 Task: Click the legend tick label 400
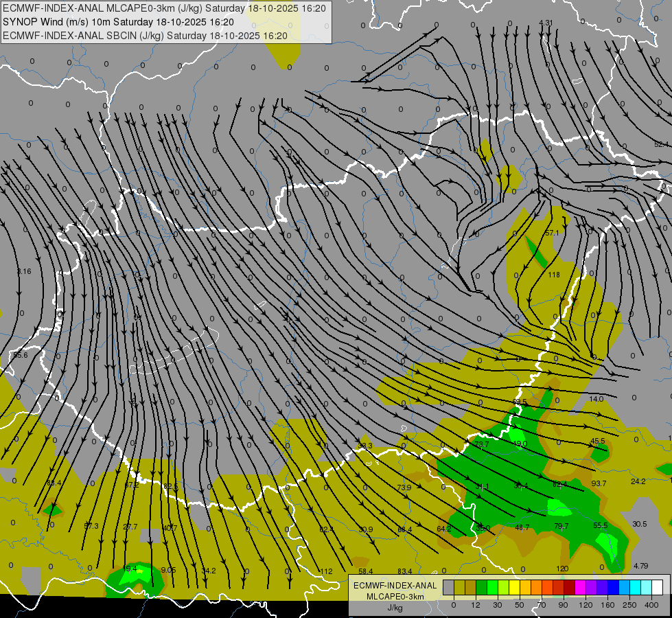[651, 605]
